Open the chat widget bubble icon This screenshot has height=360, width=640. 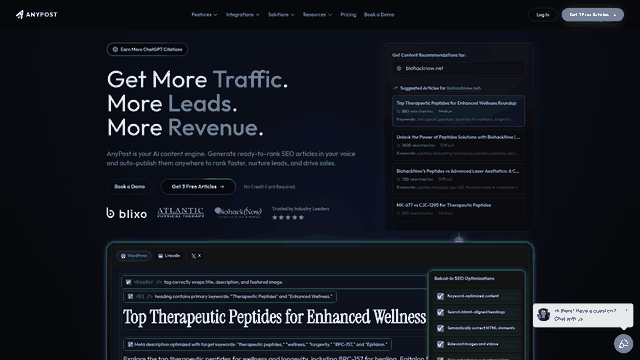(x=623, y=344)
